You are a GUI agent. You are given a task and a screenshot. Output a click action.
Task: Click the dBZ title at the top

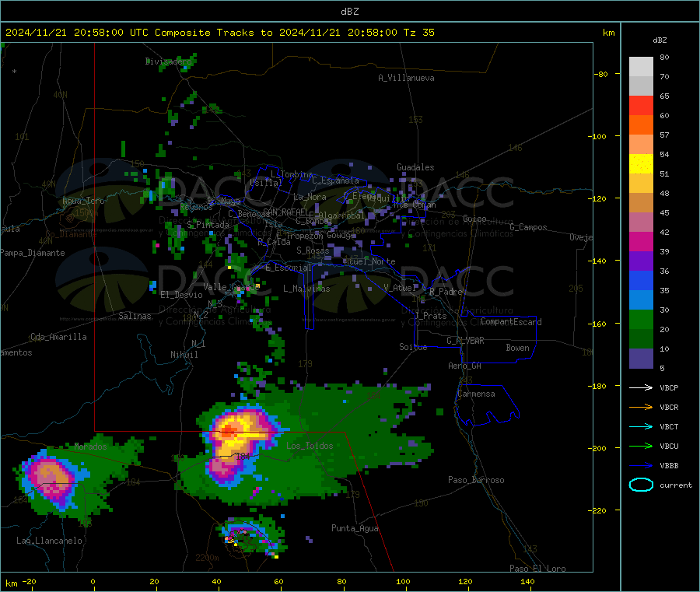click(349, 12)
